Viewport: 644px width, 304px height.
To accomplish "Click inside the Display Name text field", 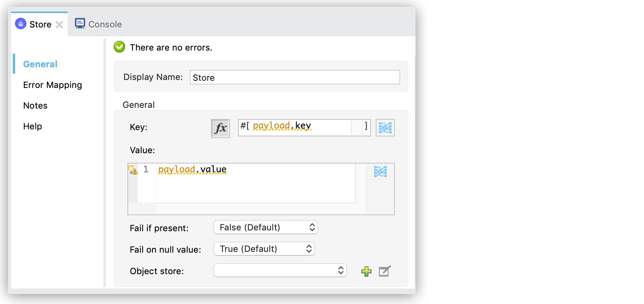I will [x=295, y=77].
